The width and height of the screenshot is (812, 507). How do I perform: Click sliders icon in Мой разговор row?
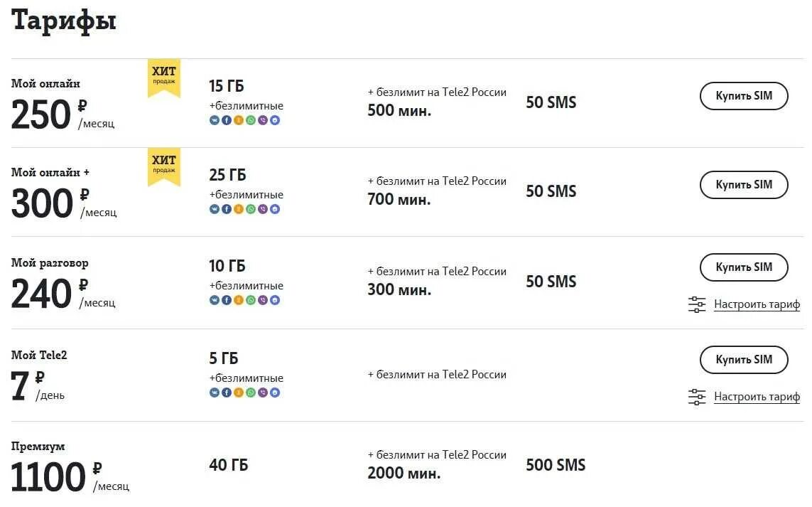pos(697,304)
